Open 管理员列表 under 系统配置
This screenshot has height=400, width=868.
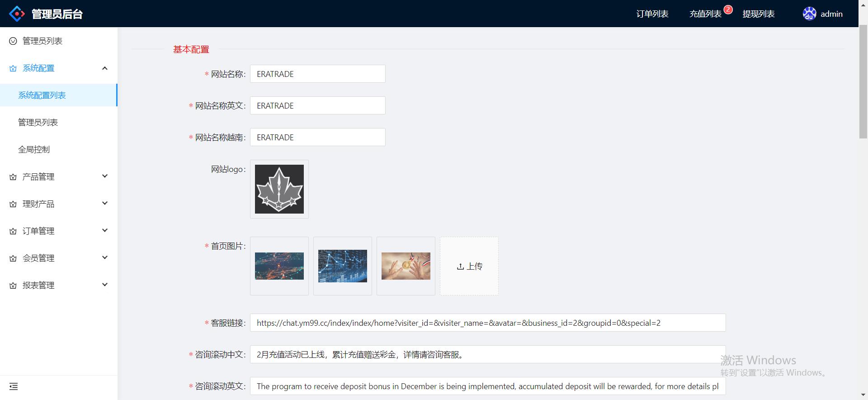click(x=59, y=122)
